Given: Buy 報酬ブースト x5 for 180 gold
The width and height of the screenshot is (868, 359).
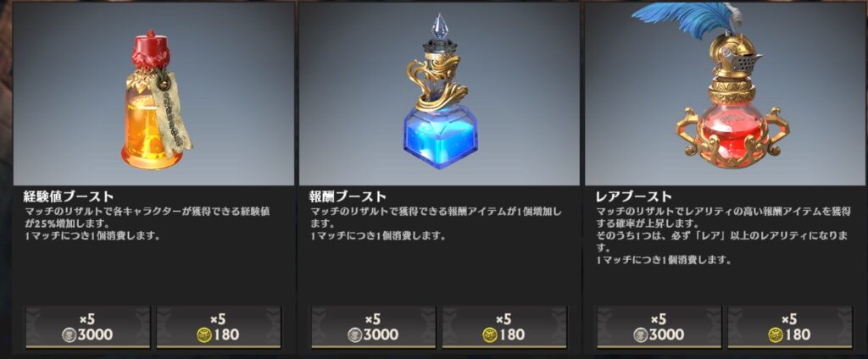Looking at the screenshot, I should pos(504,328).
